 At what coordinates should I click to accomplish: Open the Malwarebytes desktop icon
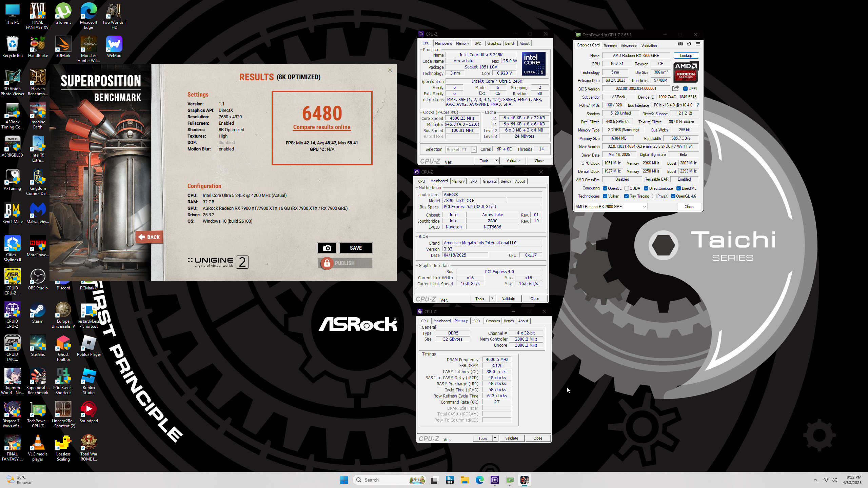pyautogui.click(x=38, y=213)
